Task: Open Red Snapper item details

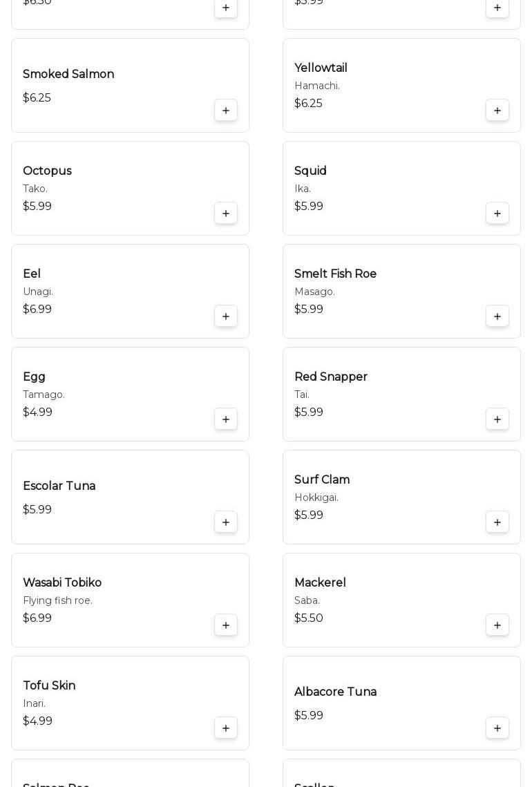Action: tap(331, 377)
